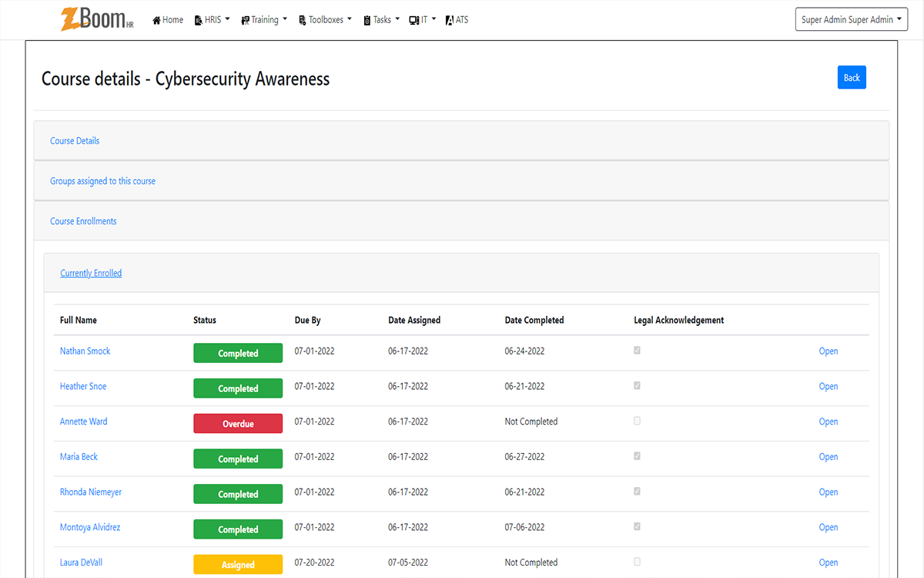Click the Home house icon
The width and height of the screenshot is (924, 578).
[x=156, y=20]
